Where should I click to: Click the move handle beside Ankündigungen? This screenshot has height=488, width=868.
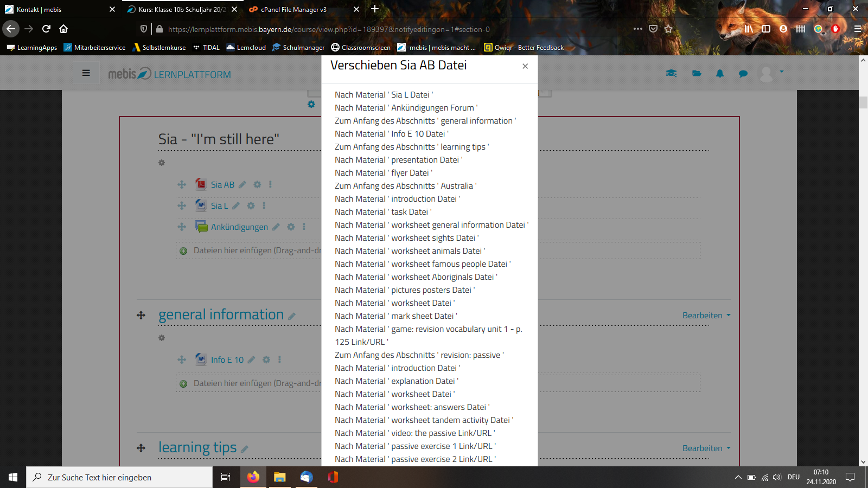(x=182, y=227)
